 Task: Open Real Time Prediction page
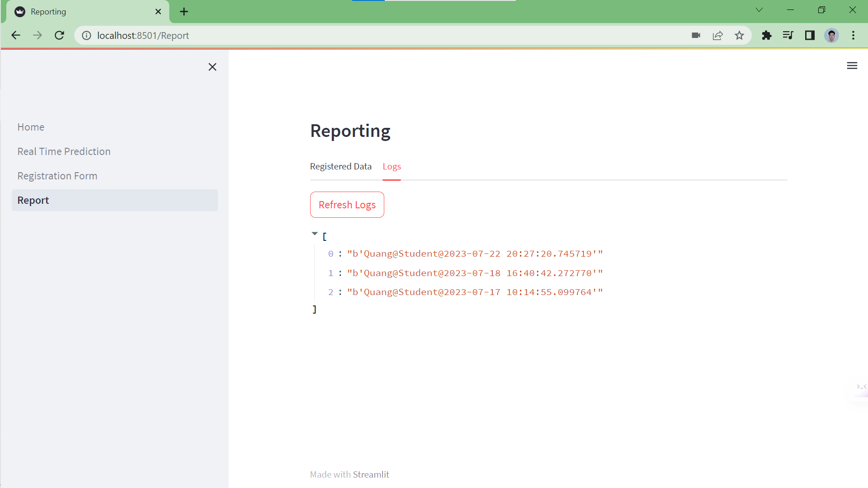point(114,151)
